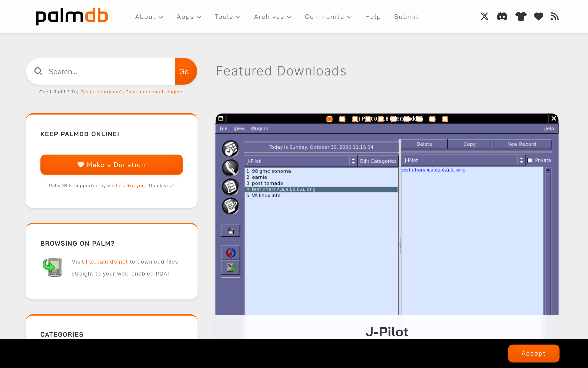Click the To Do checklist icon in J-Pilot screenshot
This screenshot has width=588, height=368.
coord(230,187)
